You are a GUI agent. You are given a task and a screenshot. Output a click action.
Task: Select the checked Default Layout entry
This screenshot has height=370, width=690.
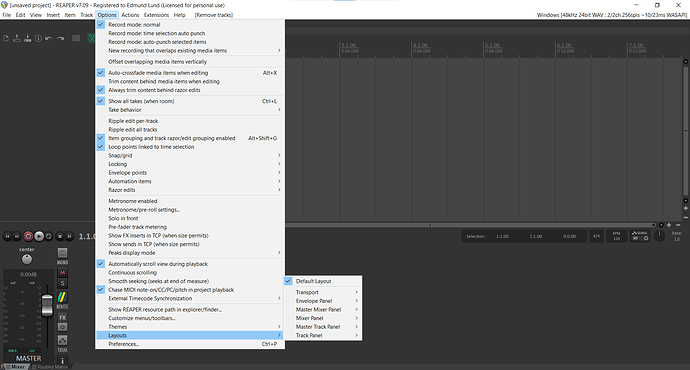323,281
